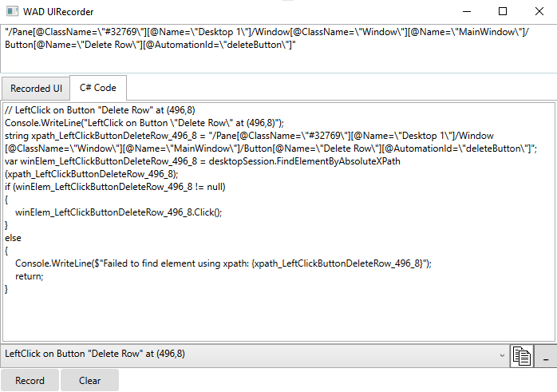557x392 pixels.
Task: Clear all recorded actions
Action: tap(89, 381)
